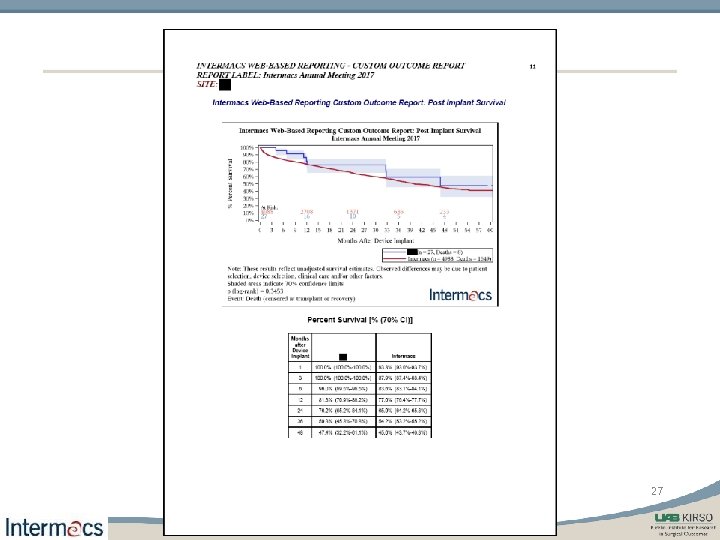This screenshot has height=540, width=720.
Task: Click the x-axis tick label 12
Action: (306, 231)
